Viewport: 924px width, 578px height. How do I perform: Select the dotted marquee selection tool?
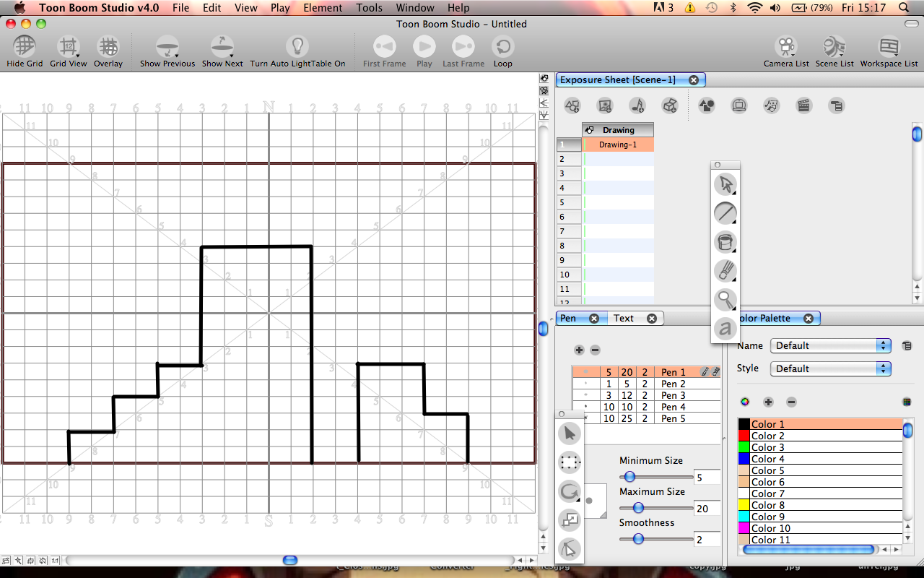[x=570, y=462]
